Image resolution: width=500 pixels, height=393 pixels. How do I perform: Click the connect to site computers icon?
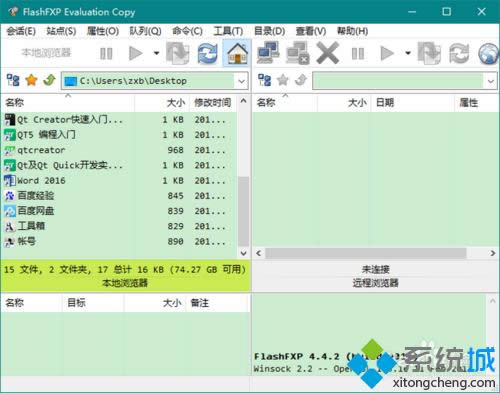pos(268,53)
